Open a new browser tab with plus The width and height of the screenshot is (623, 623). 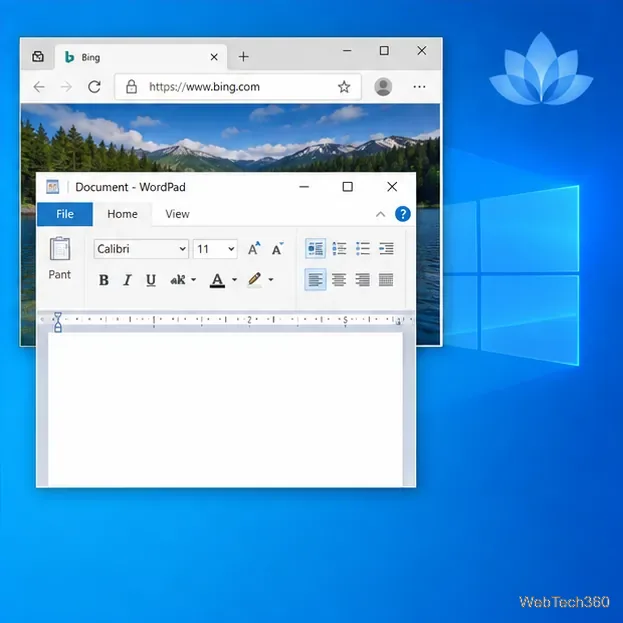click(244, 57)
